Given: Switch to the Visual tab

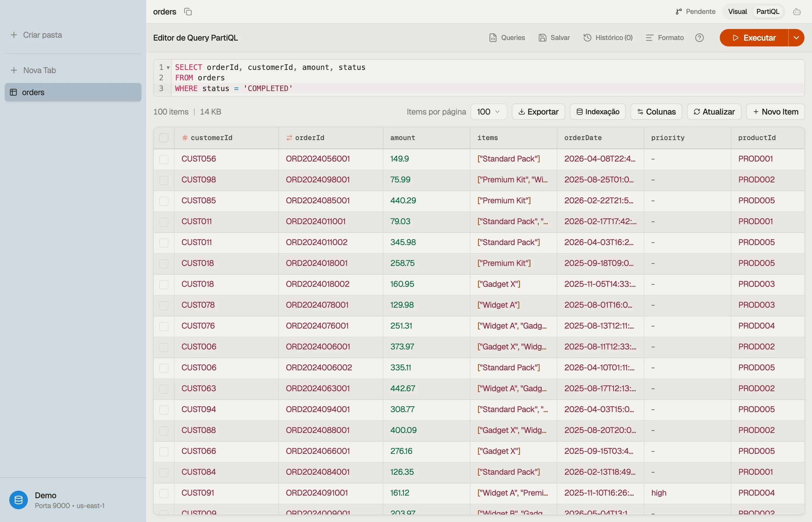Looking at the screenshot, I should [x=737, y=12].
